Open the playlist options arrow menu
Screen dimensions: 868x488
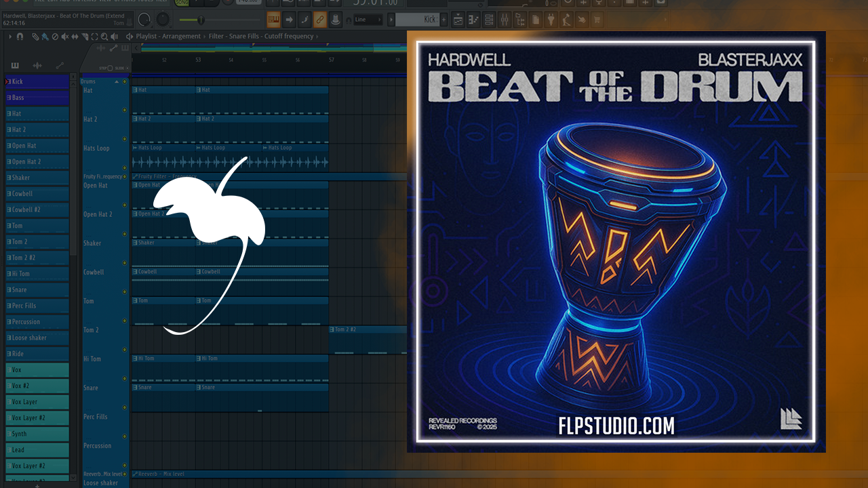click(10, 37)
